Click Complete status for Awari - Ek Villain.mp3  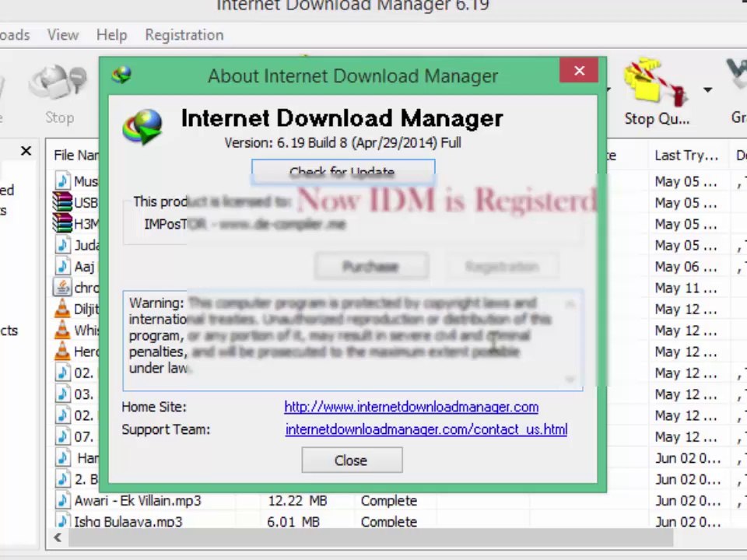(x=389, y=500)
